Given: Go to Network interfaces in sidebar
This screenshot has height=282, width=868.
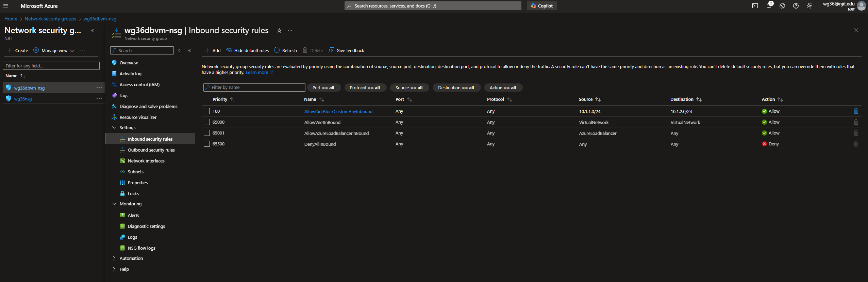Looking at the screenshot, I should [146, 161].
